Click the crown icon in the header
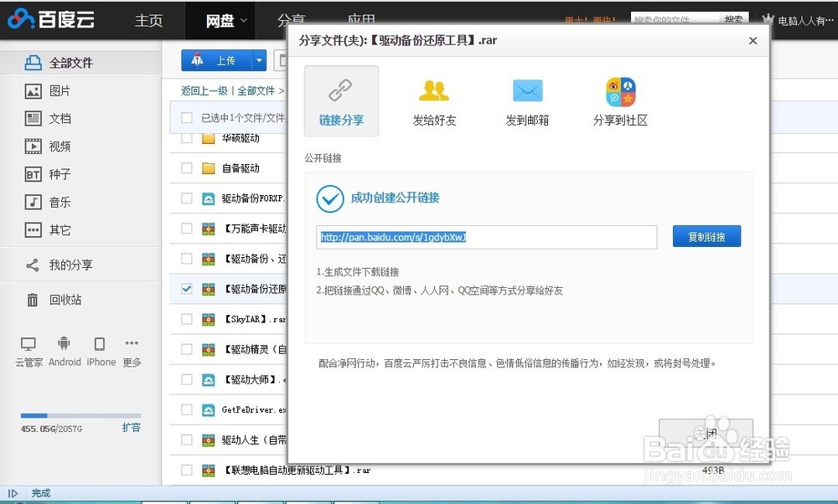This screenshot has width=838, height=504. tap(768, 20)
